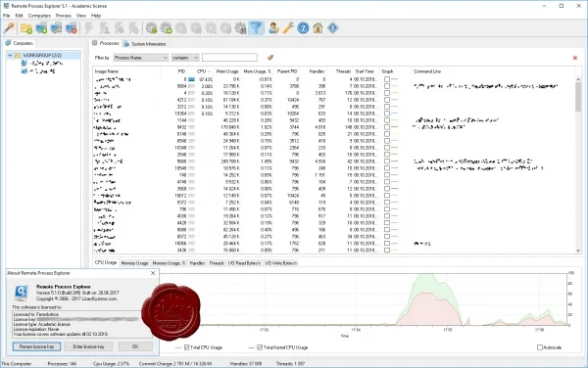Open the View menu
This screenshot has height=368, width=588.
click(81, 16)
